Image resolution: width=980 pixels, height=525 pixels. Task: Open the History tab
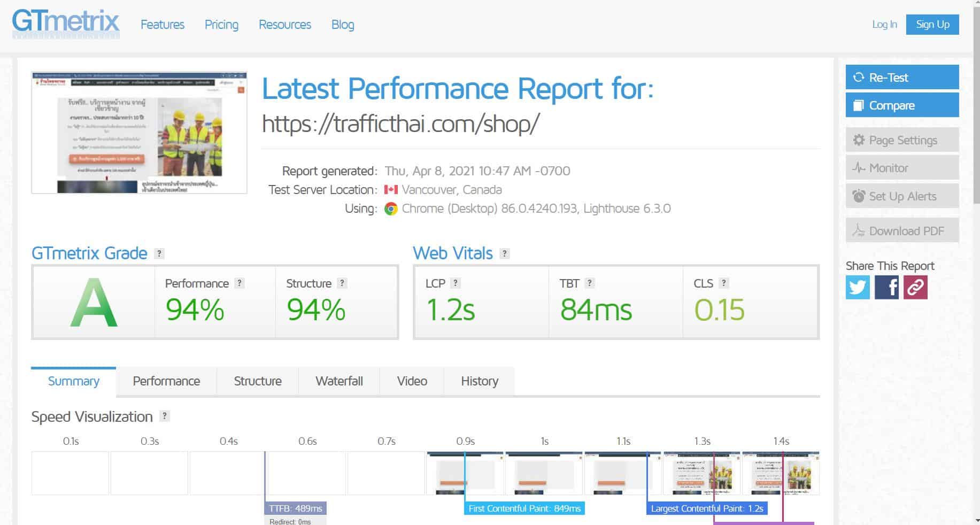pos(480,381)
